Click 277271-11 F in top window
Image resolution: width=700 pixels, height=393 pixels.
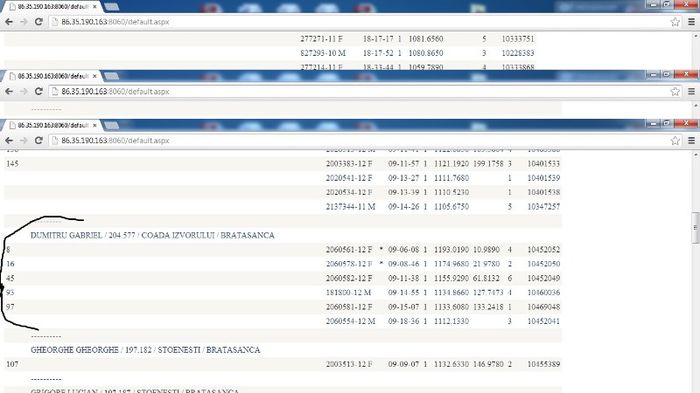coord(321,39)
